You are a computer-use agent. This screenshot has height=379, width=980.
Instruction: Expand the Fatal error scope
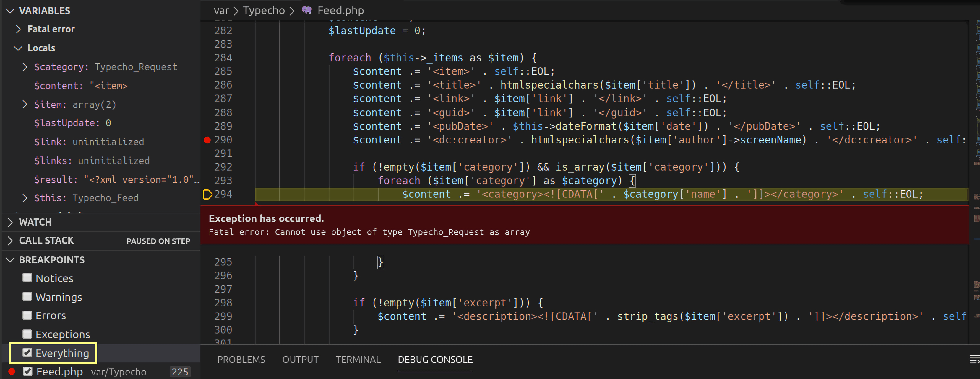tap(18, 29)
